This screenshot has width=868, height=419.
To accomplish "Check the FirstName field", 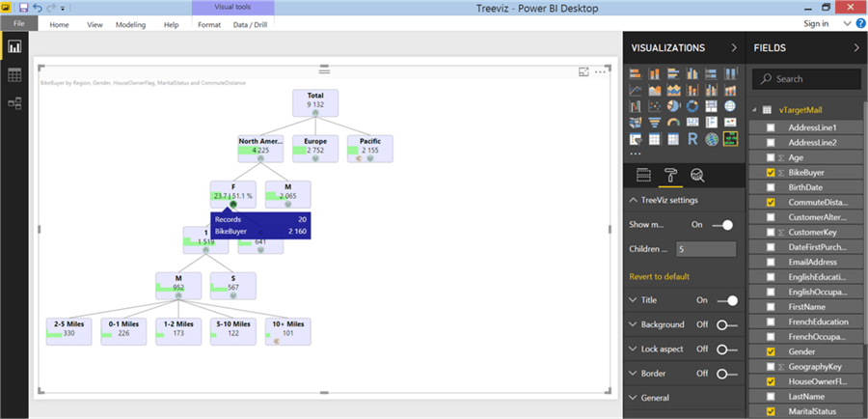I will coord(771,306).
